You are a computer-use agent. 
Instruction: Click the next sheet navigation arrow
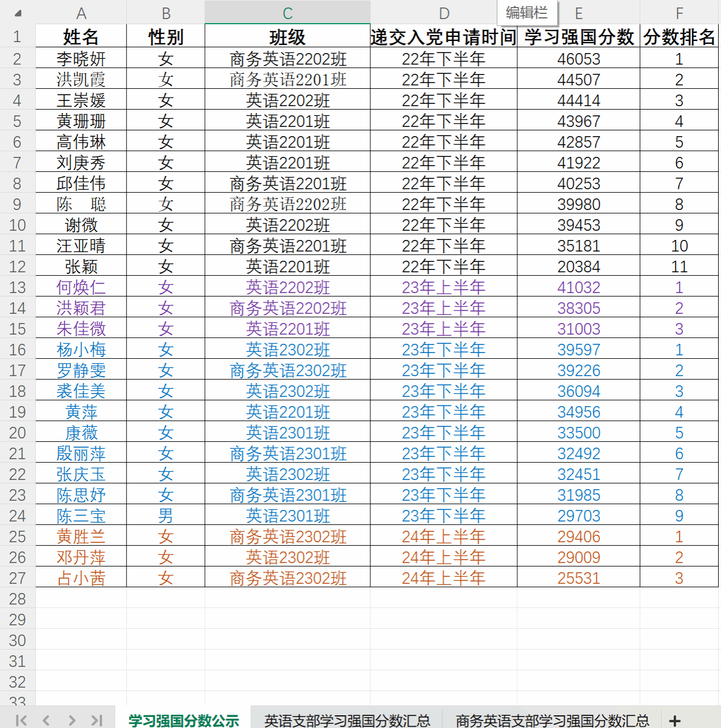(x=72, y=720)
